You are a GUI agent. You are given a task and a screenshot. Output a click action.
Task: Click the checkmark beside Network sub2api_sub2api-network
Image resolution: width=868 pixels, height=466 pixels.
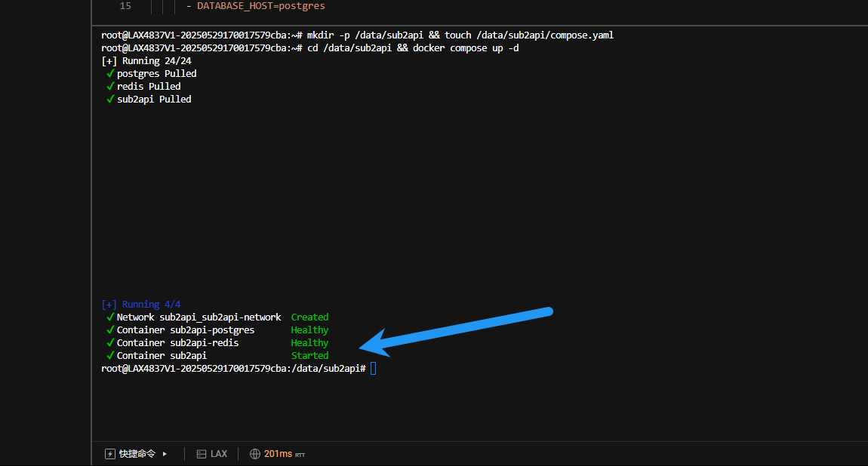[x=110, y=317]
